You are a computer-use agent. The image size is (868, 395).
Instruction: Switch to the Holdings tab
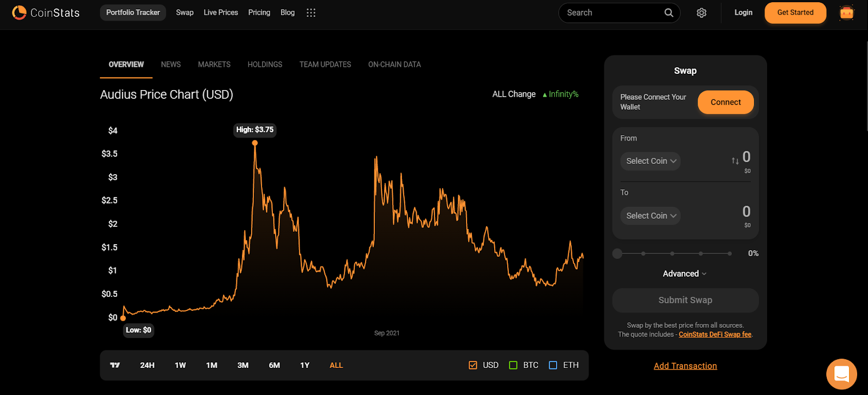pyautogui.click(x=265, y=65)
